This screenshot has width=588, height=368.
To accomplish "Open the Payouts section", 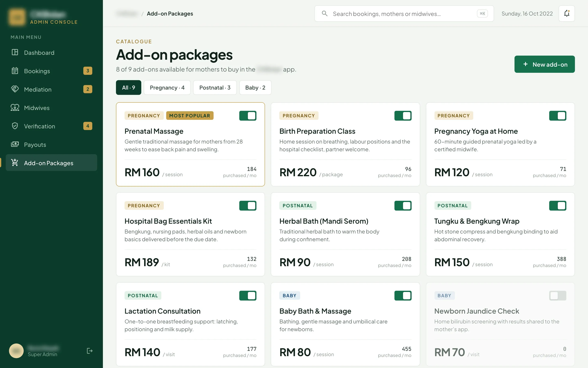I will pyautogui.click(x=51, y=144).
